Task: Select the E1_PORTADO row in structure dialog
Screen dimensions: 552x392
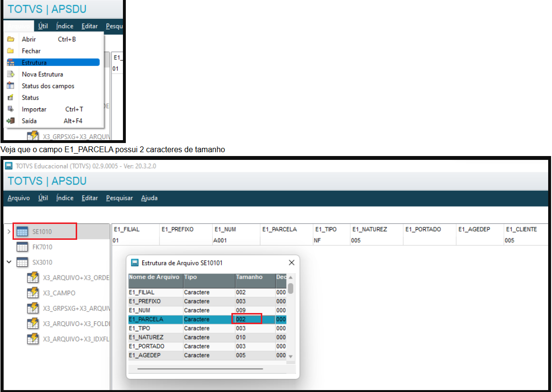Action: point(207,346)
